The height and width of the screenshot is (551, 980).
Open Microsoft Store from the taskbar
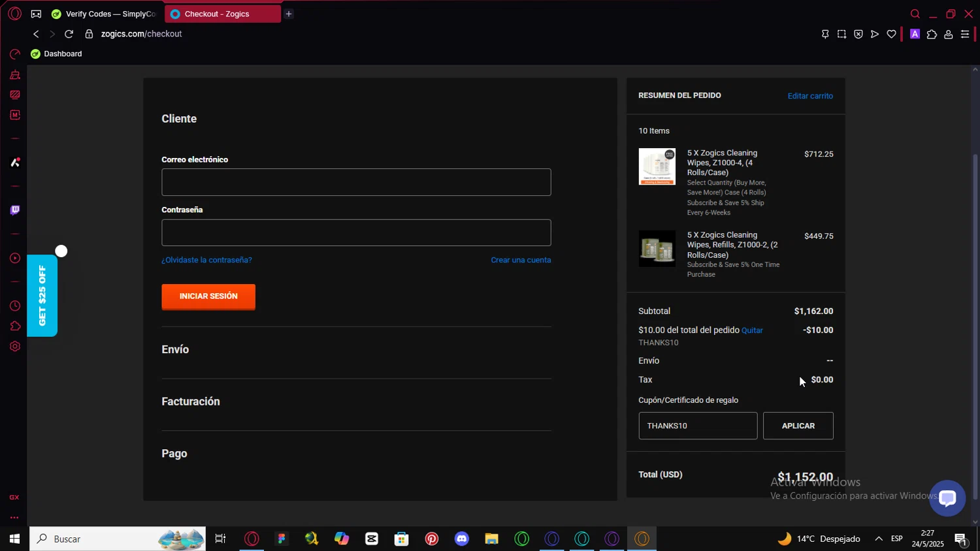[x=402, y=539]
